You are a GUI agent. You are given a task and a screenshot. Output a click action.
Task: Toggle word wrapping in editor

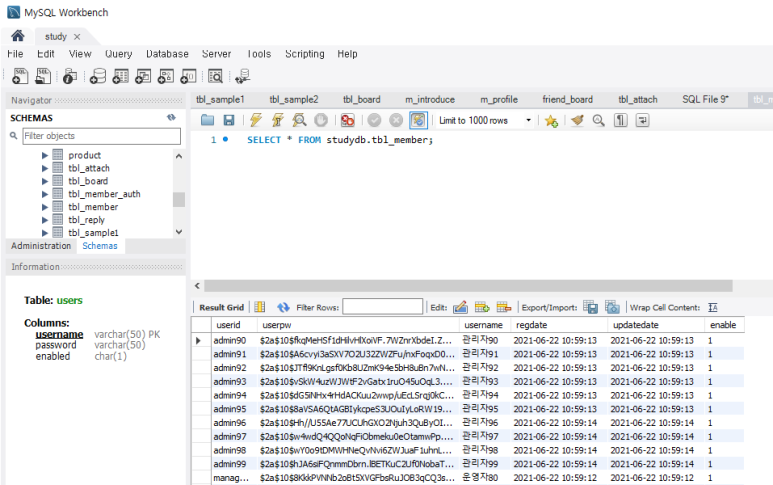[642, 120]
